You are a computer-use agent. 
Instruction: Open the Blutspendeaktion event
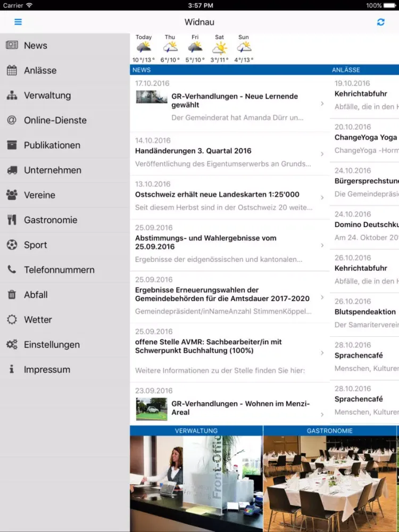[x=364, y=315]
